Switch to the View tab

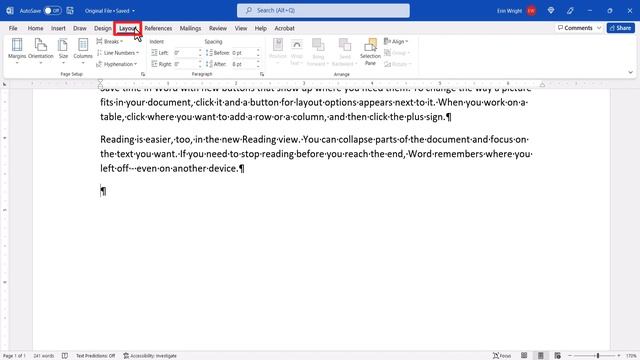click(241, 28)
